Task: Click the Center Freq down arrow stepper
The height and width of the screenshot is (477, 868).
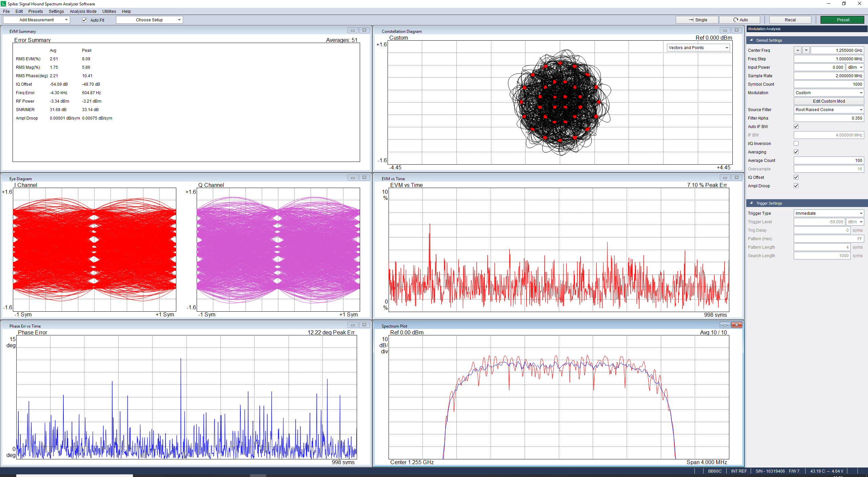Action: pos(806,50)
